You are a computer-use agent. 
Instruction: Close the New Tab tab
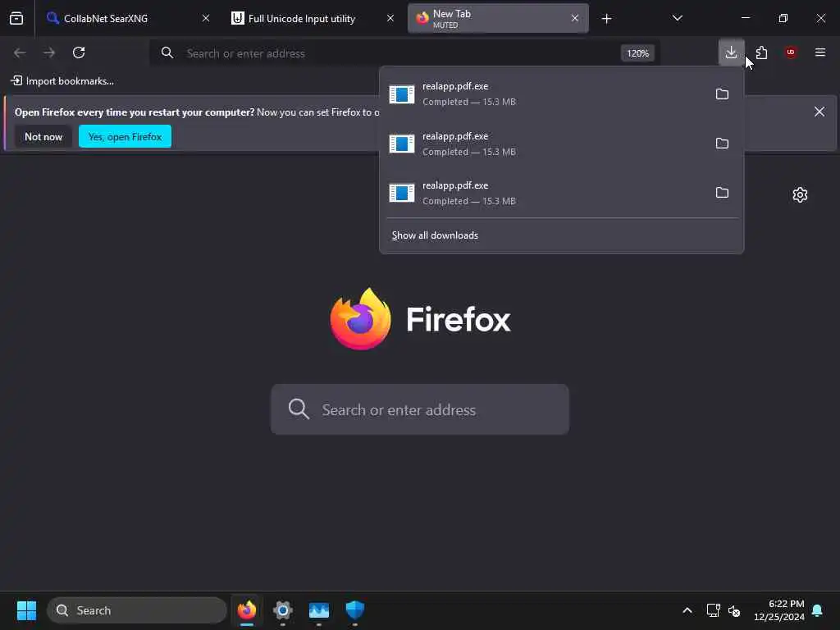[x=575, y=18]
